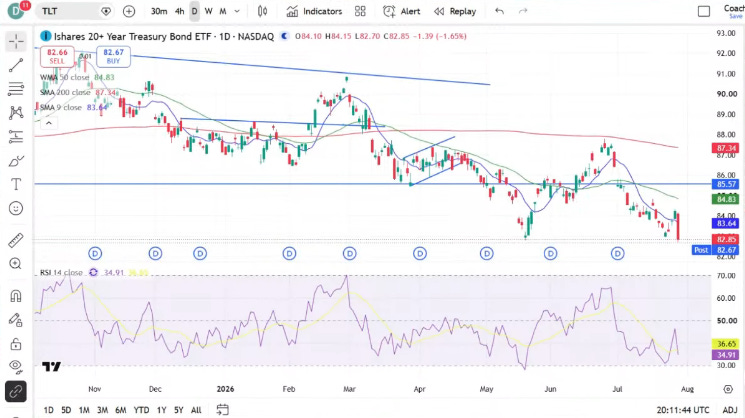Toggle stay in drawing mode

[16, 320]
